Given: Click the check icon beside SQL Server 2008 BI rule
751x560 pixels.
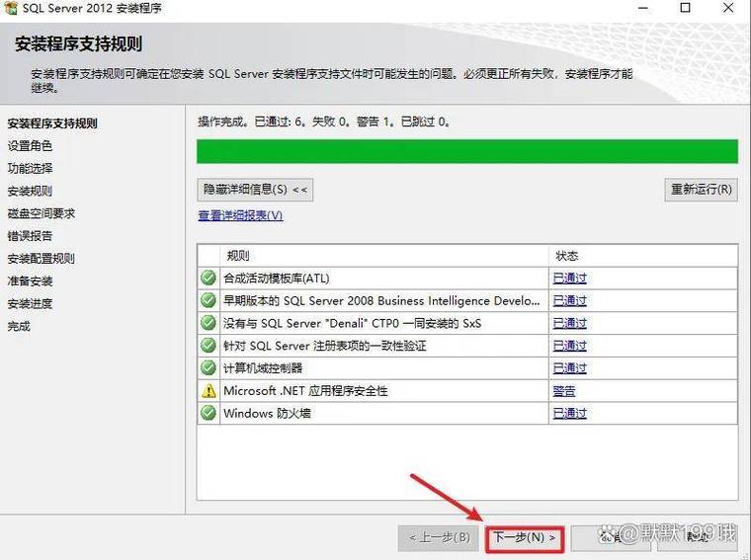Looking at the screenshot, I should tap(208, 300).
